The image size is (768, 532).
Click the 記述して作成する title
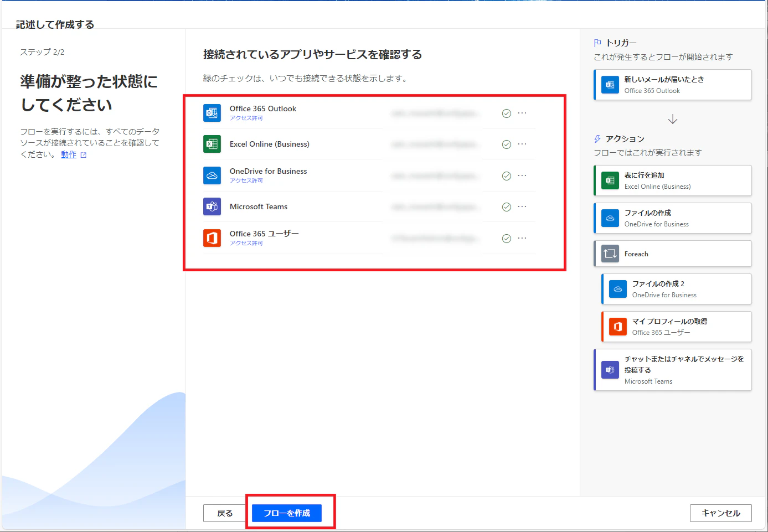pyautogui.click(x=55, y=24)
